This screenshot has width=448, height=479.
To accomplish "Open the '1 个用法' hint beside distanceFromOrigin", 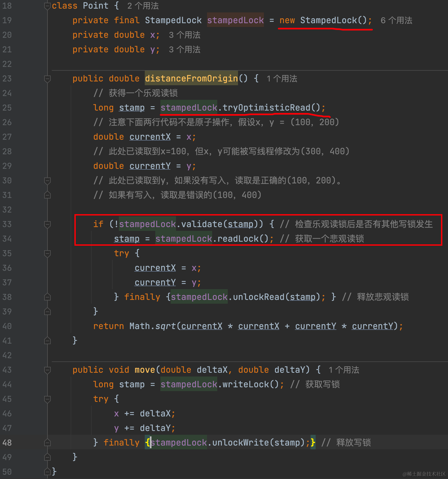I will (x=282, y=78).
